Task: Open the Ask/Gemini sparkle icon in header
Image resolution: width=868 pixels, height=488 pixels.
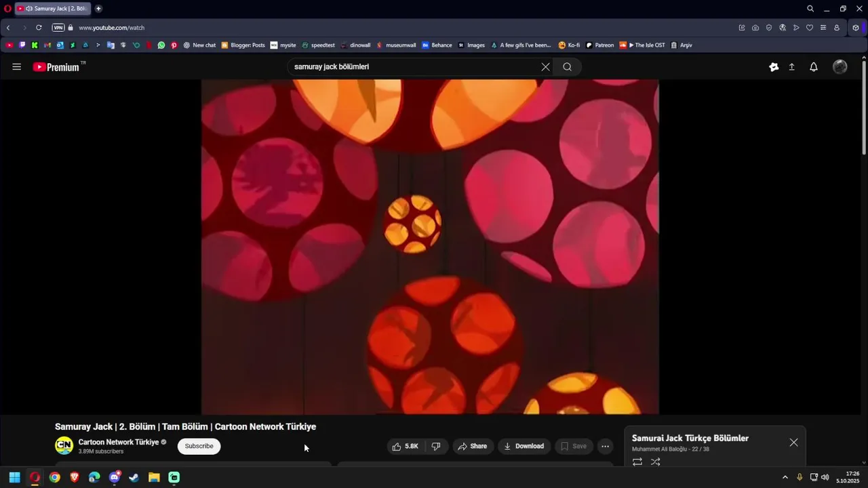Action: (774, 66)
